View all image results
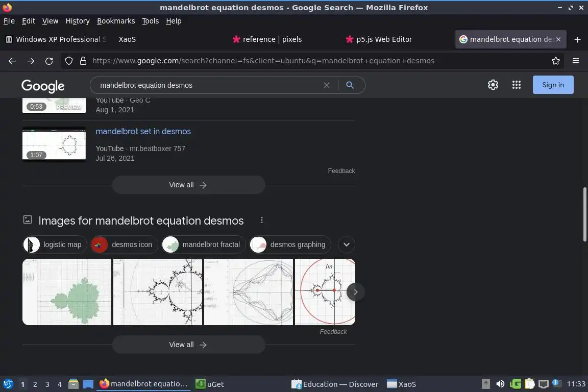The width and height of the screenshot is (588, 392). click(189, 345)
